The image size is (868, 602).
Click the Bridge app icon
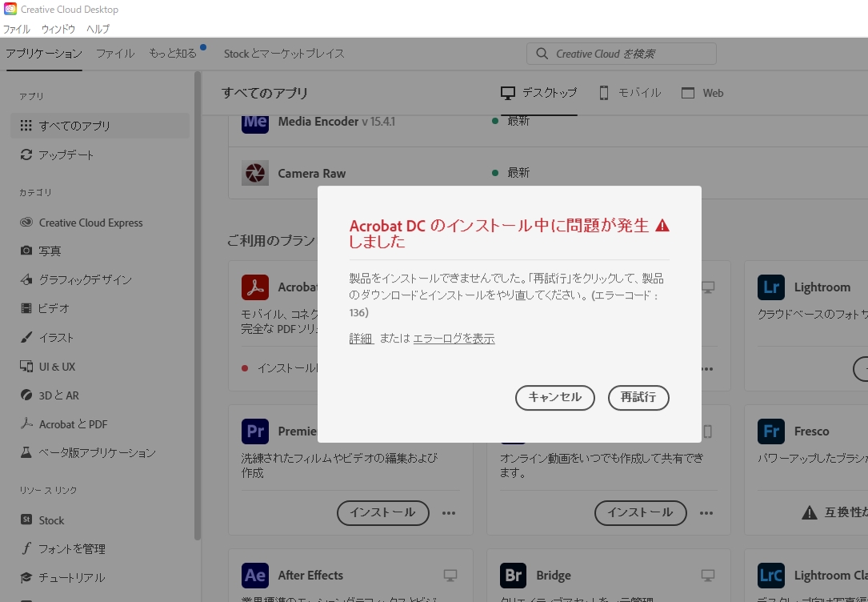click(513, 575)
